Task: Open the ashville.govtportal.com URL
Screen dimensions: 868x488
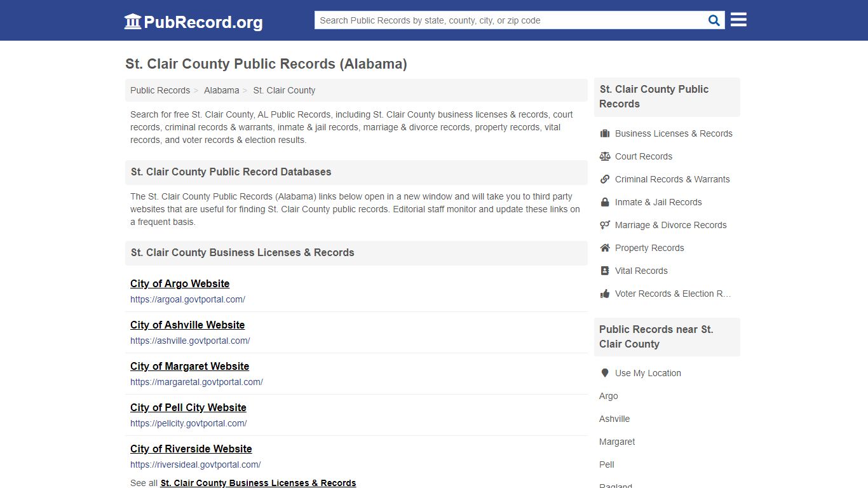Action: click(190, 341)
